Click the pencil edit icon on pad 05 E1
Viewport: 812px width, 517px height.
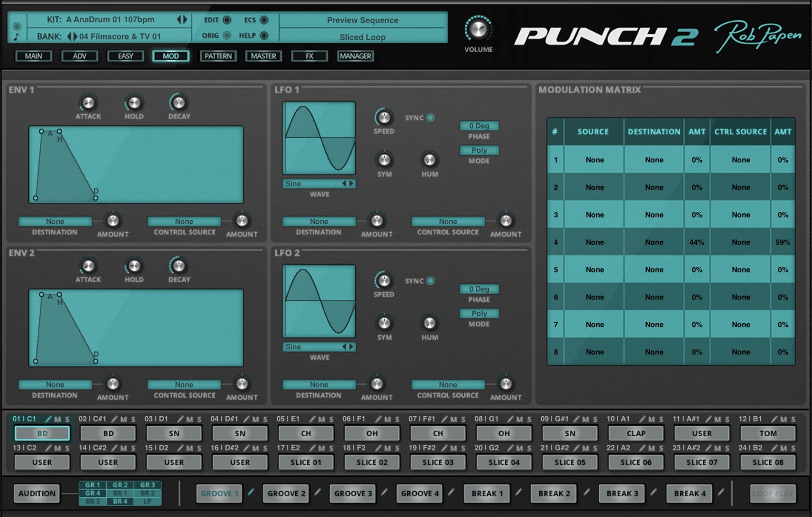tap(312, 419)
